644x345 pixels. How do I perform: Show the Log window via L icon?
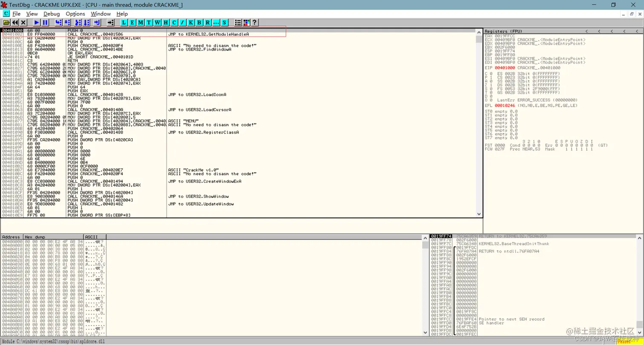pyautogui.click(x=124, y=23)
